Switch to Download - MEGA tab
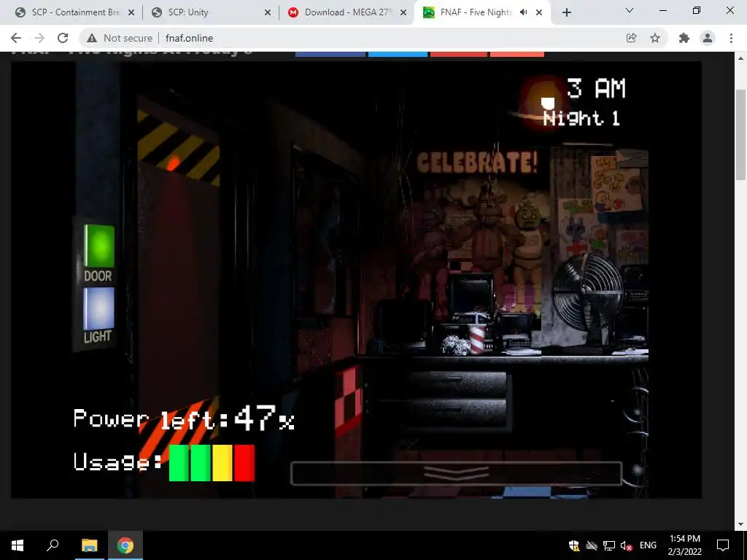This screenshot has height=560, width=747. coord(347,12)
